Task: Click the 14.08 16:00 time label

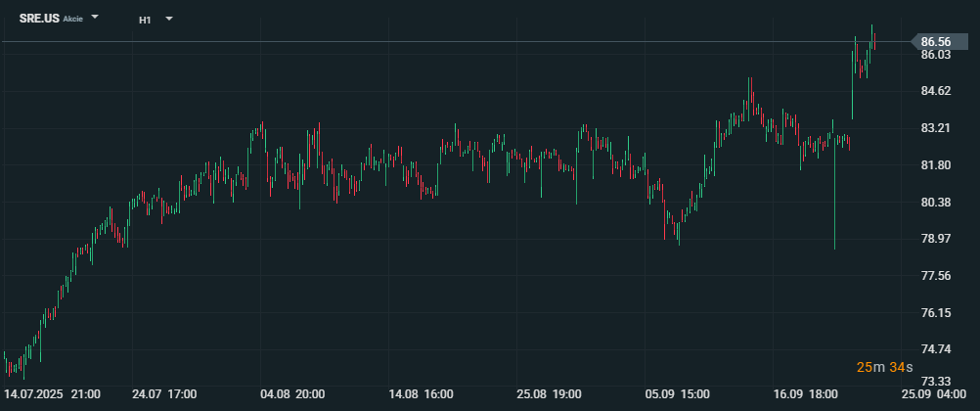Action: pyautogui.click(x=421, y=394)
